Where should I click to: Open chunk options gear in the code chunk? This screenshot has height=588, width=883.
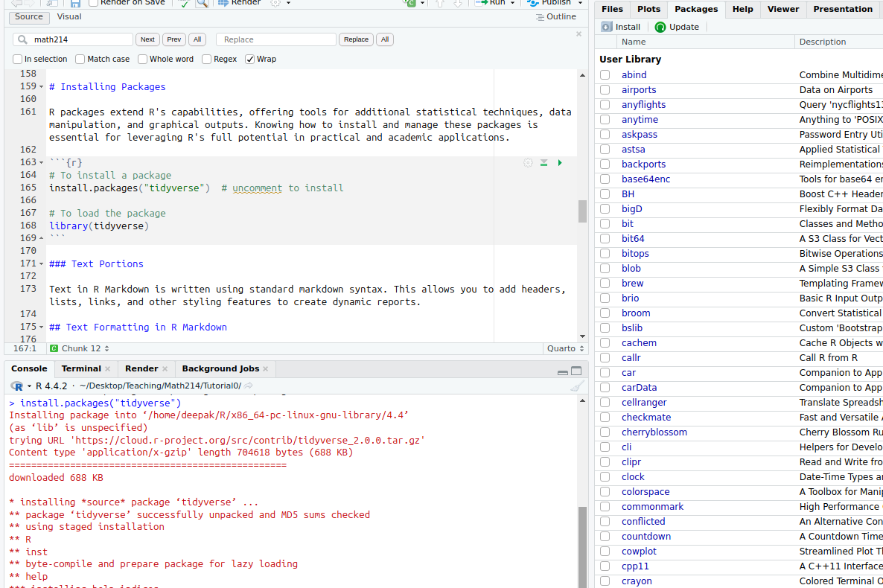[x=528, y=163]
